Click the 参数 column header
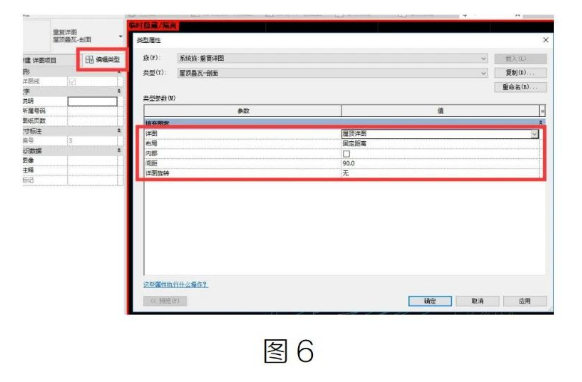582x382 pixels. (243, 111)
